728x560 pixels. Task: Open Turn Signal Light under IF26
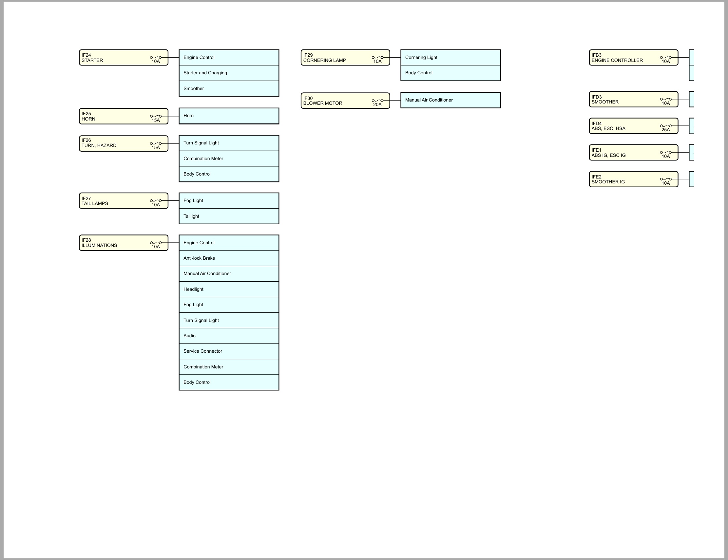[x=229, y=143]
